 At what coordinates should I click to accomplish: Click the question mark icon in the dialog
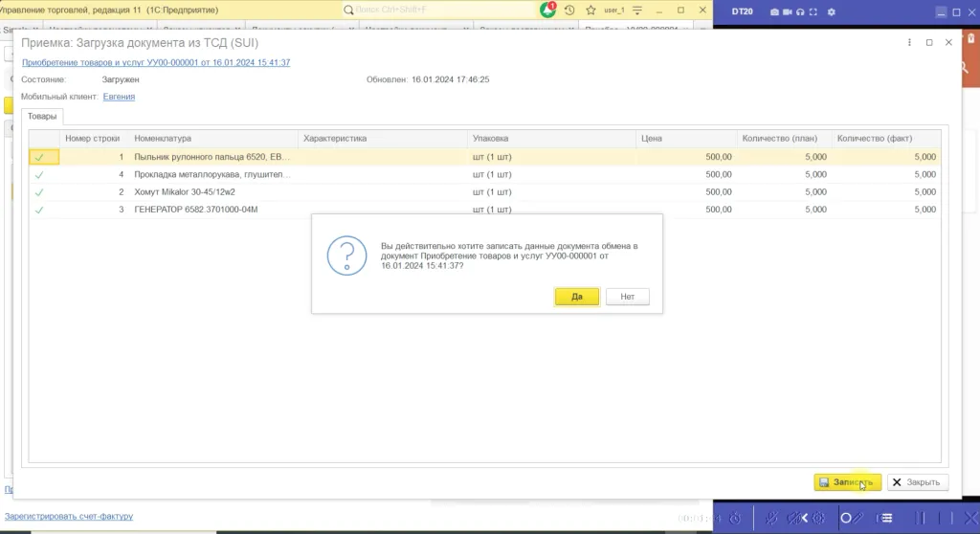pos(346,256)
